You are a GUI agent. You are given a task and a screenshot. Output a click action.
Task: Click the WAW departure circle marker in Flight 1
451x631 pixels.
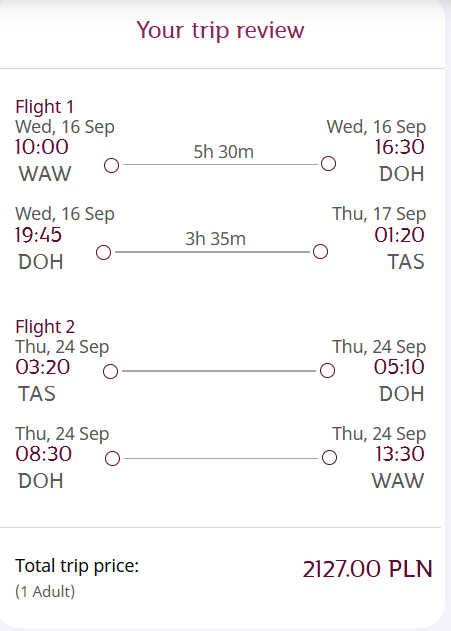click(111, 165)
